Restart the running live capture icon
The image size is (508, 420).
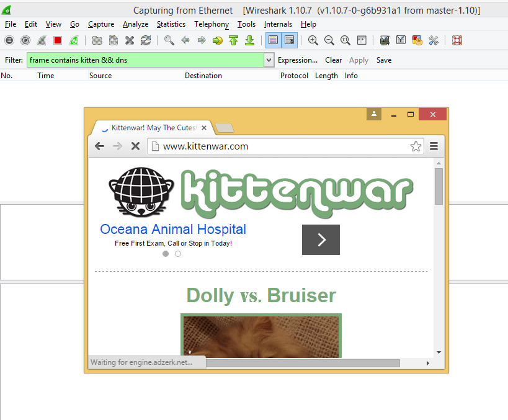tap(74, 40)
